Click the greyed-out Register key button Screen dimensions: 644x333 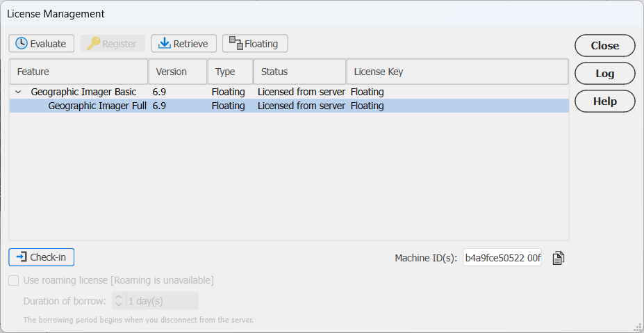pyautogui.click(x=113, y=44)
